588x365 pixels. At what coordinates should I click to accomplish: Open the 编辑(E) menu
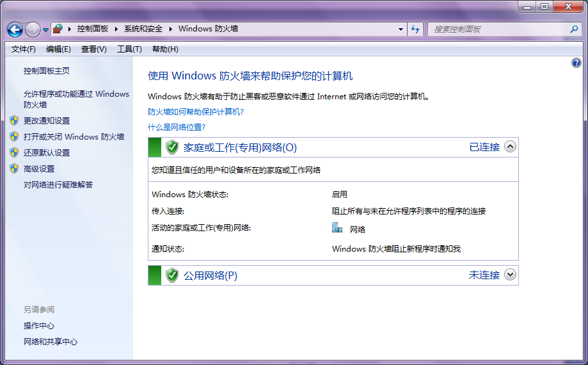[x=58, y=49]
